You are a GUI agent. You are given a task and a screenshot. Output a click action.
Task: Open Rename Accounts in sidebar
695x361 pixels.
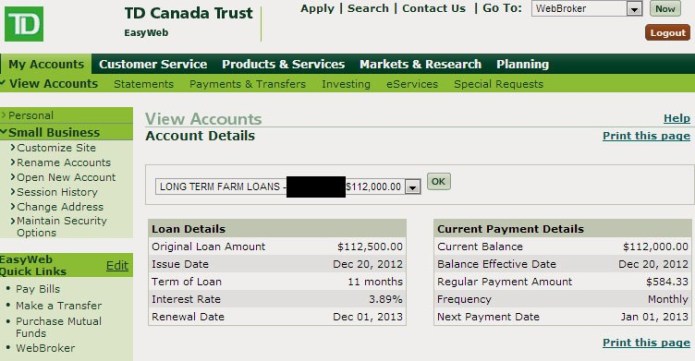[x=64, y=162]
